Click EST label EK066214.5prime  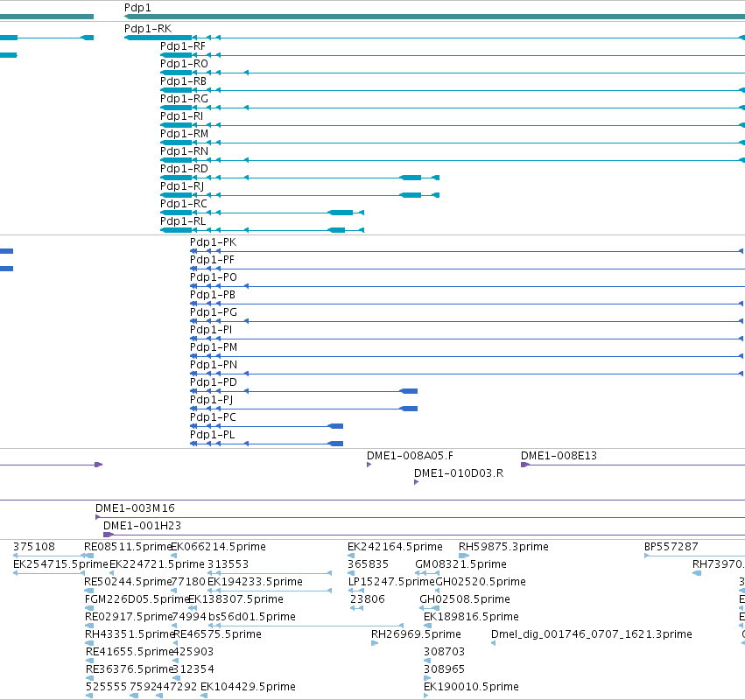tap(218, 547)
